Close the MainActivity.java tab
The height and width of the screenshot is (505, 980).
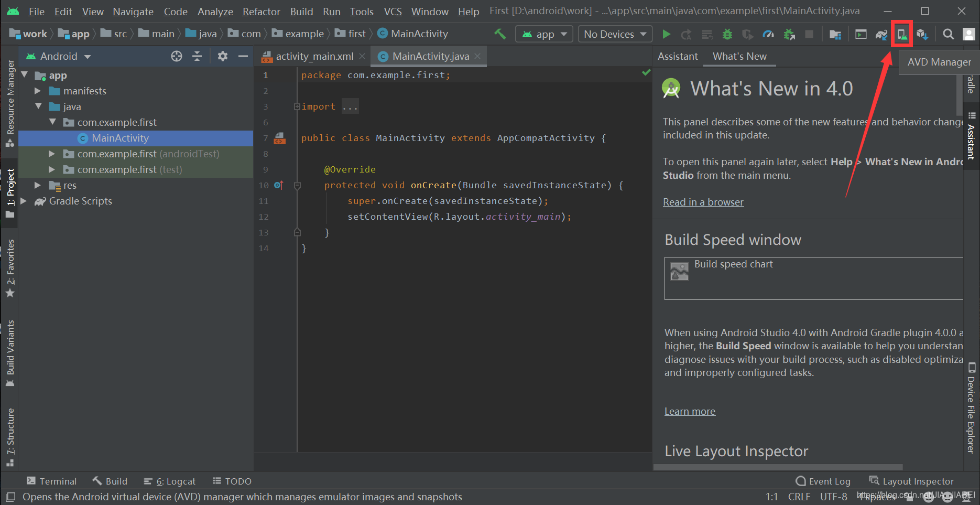tap(477, 56)
